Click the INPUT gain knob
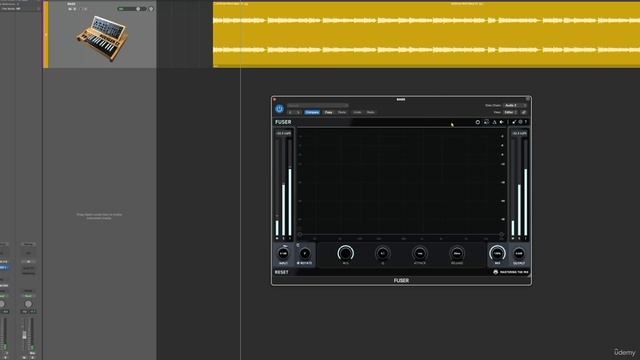Image resolution: width=640 pixels, height=360 pixels. click(x=283, y=253)
